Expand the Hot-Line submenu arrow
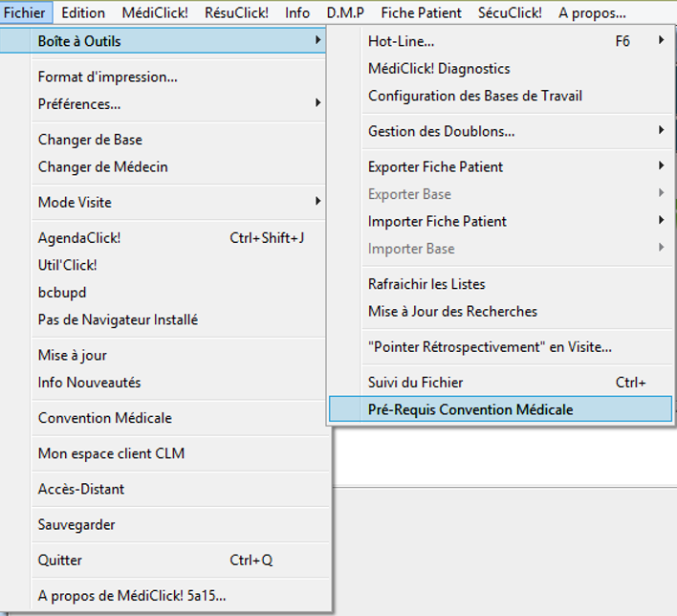 661,40
